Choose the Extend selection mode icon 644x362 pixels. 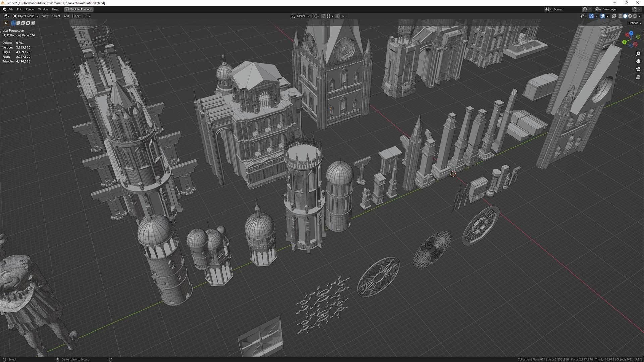coord(18,23)
